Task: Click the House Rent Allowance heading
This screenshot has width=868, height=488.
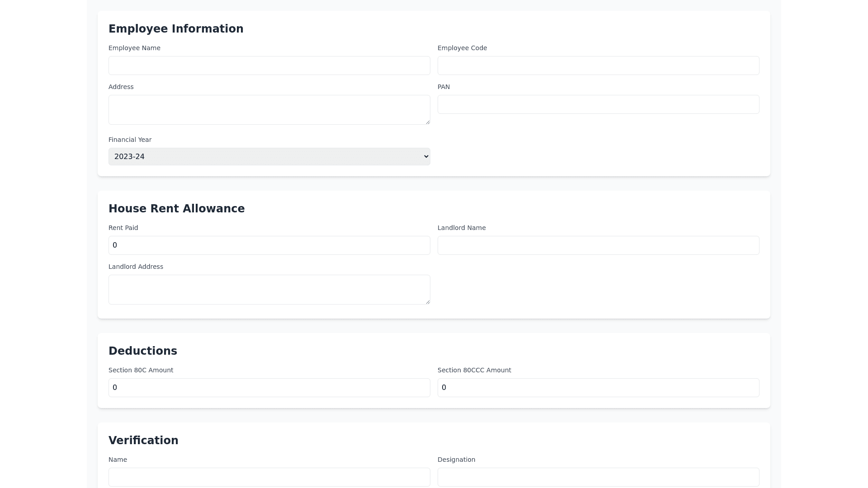Action: 176,209
